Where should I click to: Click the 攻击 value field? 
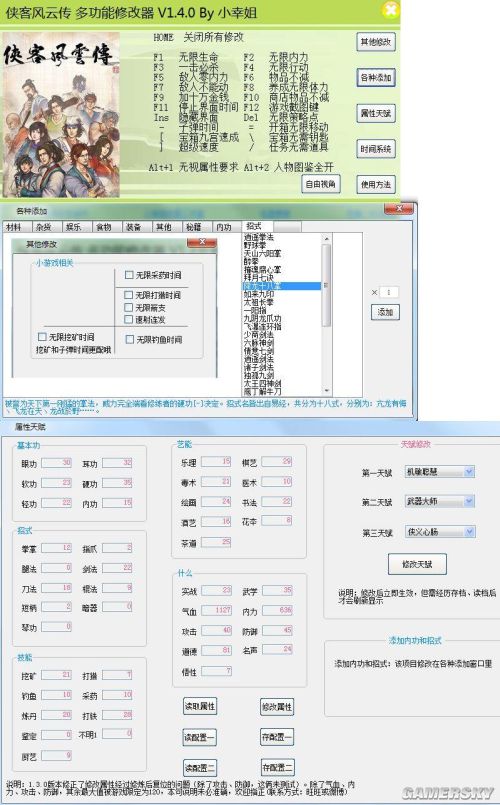point(217,630)
